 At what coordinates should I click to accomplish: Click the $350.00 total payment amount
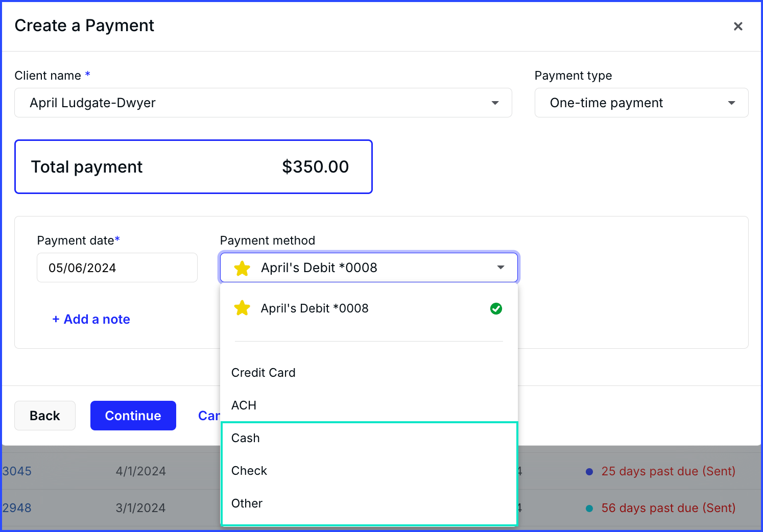tap(316, 166)
